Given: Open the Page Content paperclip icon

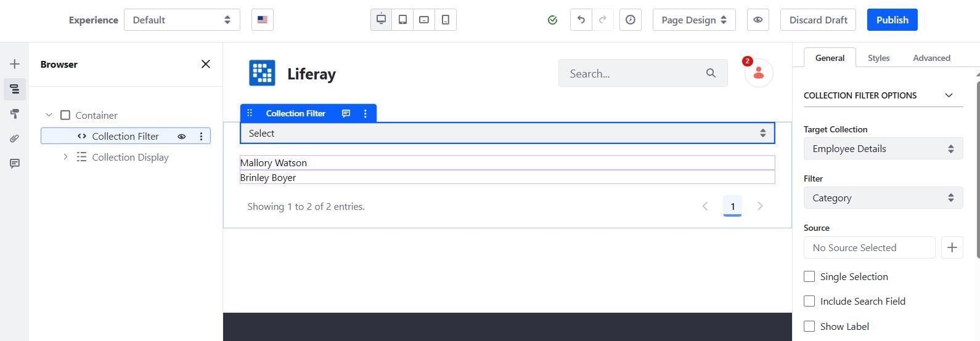Looking at the screenshot, I should (x=15, y=138).
